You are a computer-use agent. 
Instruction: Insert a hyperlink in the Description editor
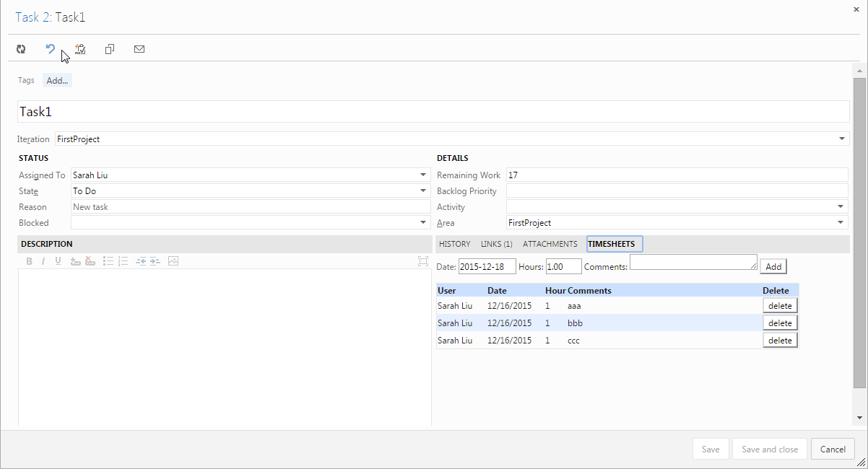[x=75, y=260]
